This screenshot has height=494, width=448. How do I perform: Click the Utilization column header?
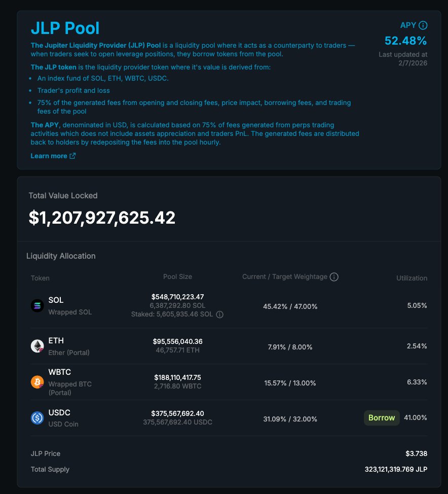click(x=412, y=278)
